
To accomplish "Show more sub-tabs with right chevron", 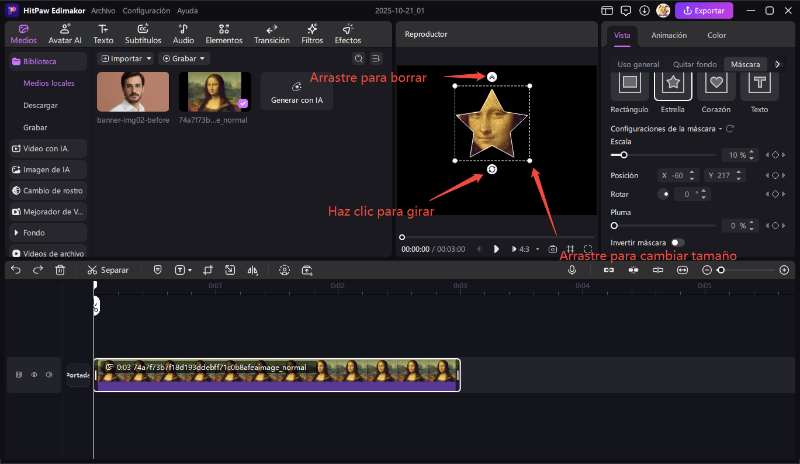I will [x=777, y=64].
